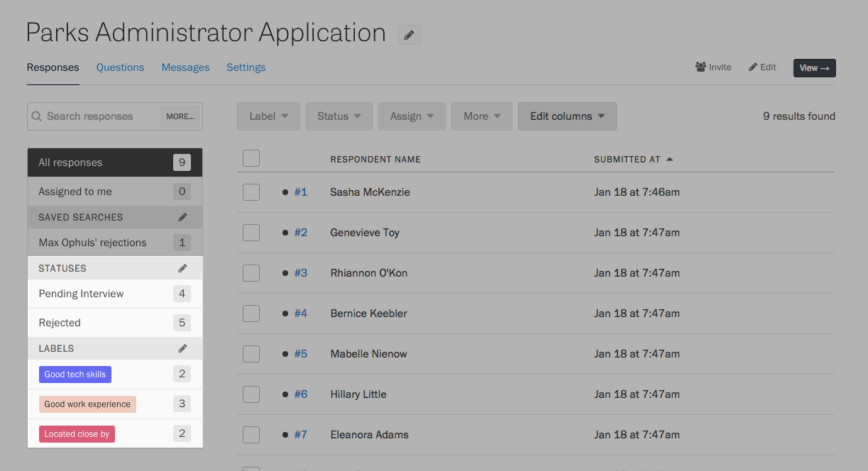
Task: Click the name Mabelle Nienow
Action: pyautogui.click(x=369, y=354)
